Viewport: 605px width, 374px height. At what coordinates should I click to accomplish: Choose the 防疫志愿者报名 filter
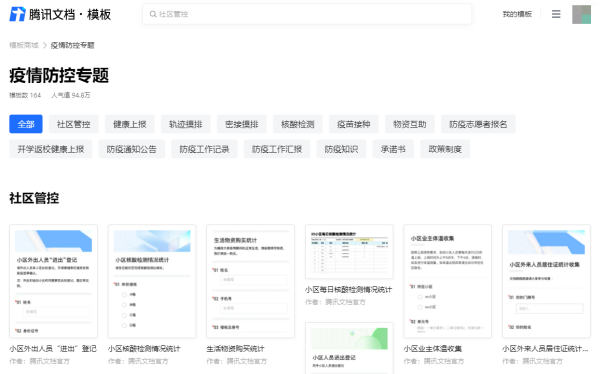click(478, 124)
